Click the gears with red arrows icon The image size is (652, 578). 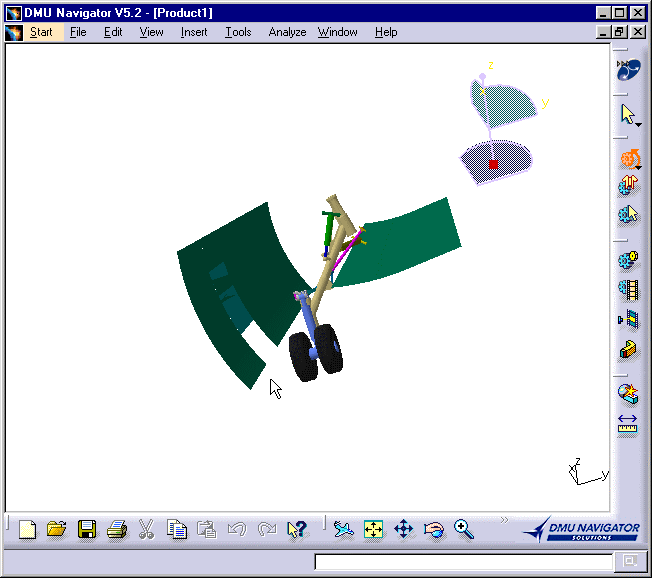[x=628, y=185]
